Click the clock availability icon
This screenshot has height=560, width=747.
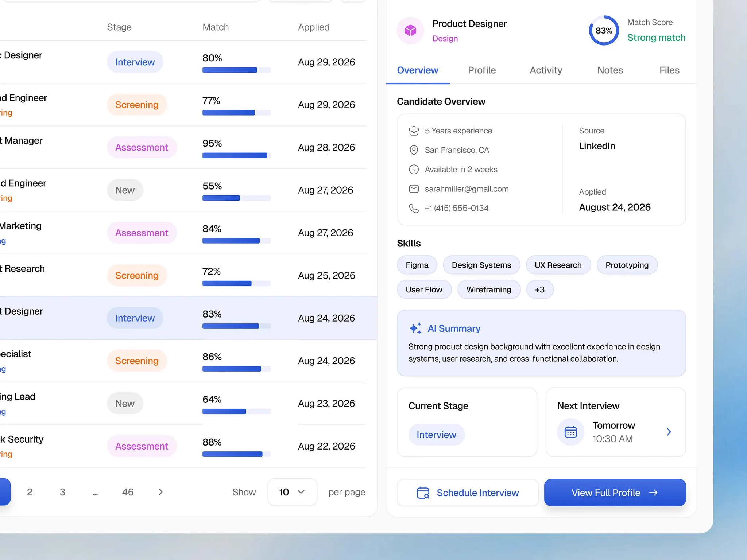pos(414,169)
